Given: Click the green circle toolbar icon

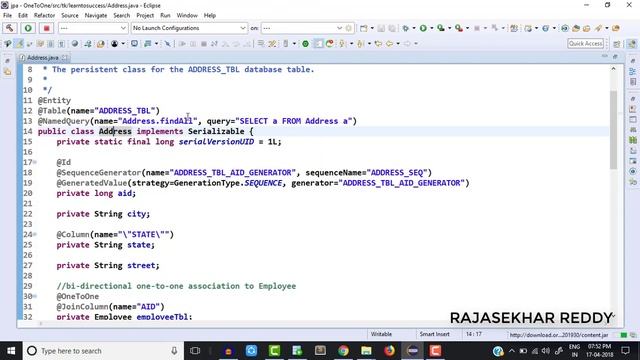Looking at the screenshot, I should 305,44.
